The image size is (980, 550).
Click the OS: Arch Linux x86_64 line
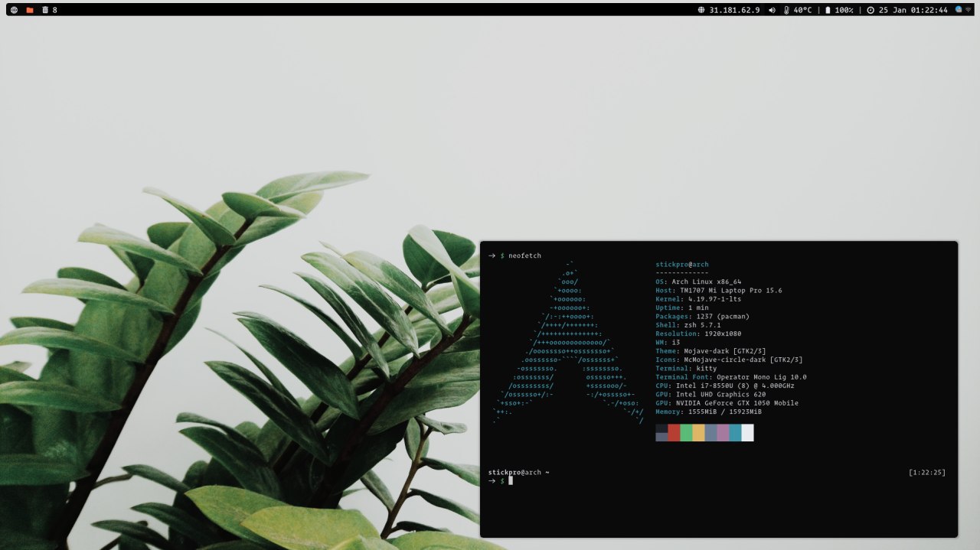tap(698, 282)
